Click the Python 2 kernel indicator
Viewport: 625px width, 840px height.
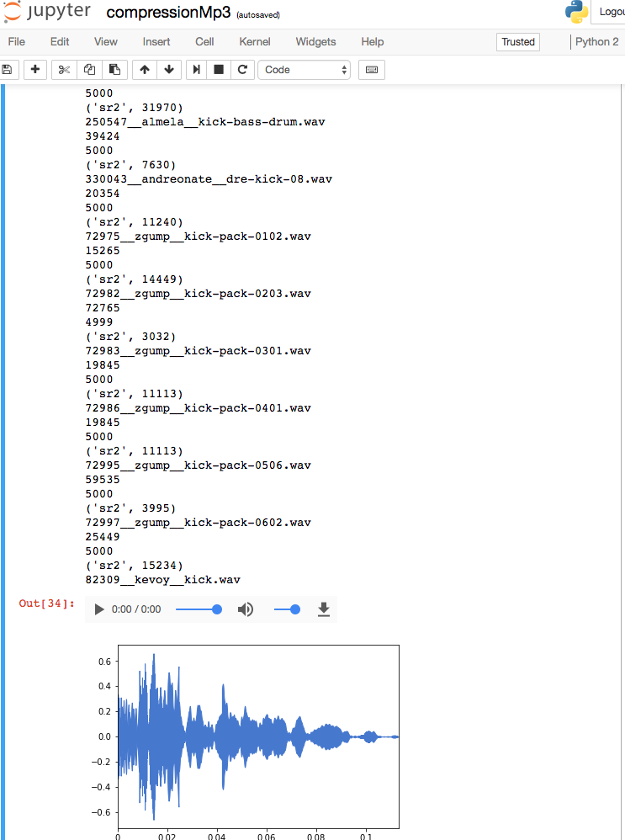(596, 42)
